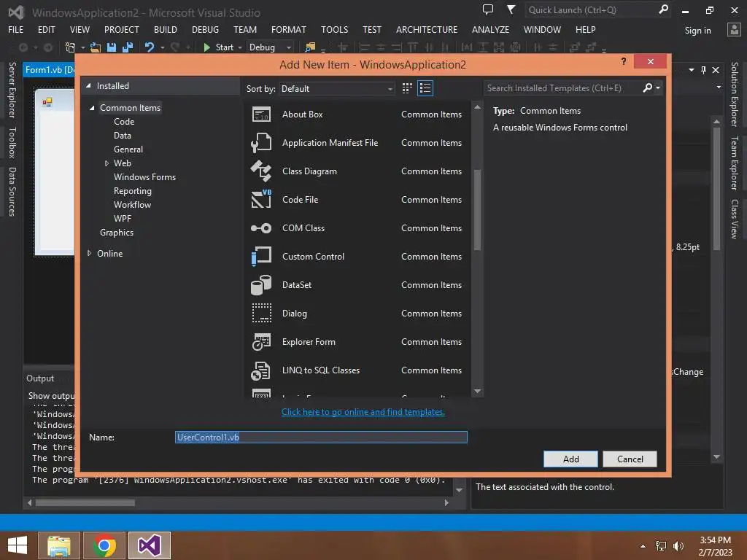Click the Visual Studio feedback chat icon
This screenshot has height=560, width=747.
point(488,9)
